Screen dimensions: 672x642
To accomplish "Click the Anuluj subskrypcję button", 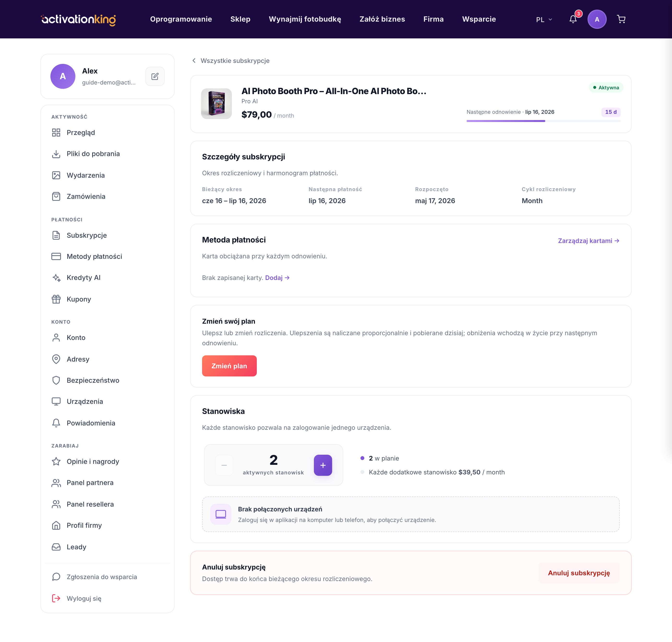I will click(x=579, y=573).
